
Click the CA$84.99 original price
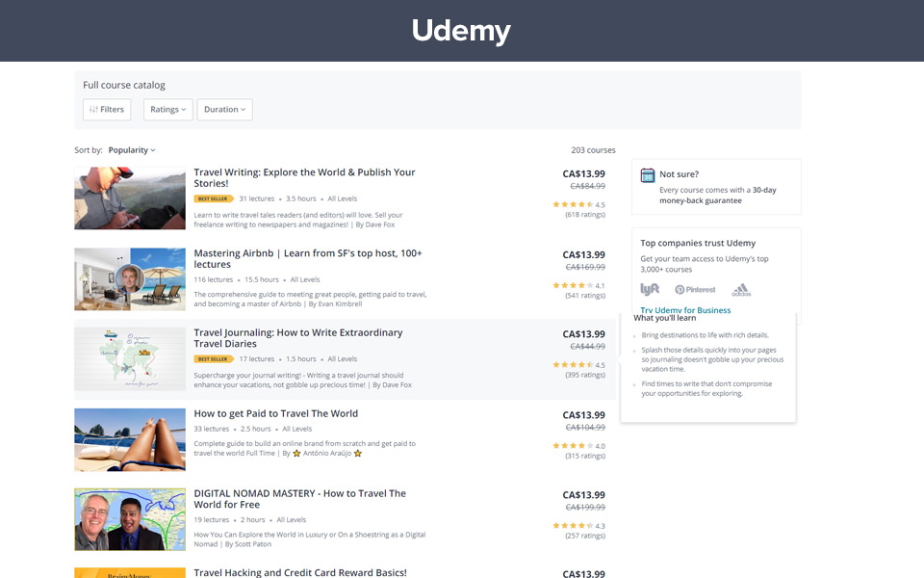tap(587, 186)
